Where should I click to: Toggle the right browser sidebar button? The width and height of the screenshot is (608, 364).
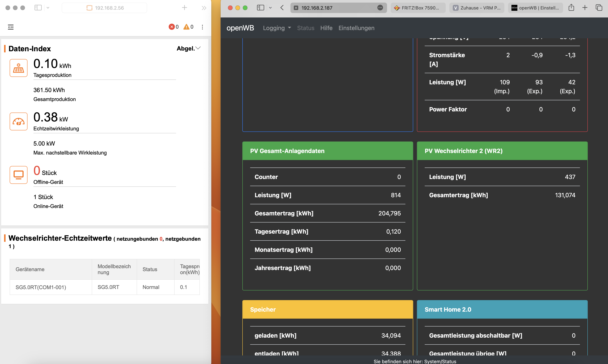[260, 8]
